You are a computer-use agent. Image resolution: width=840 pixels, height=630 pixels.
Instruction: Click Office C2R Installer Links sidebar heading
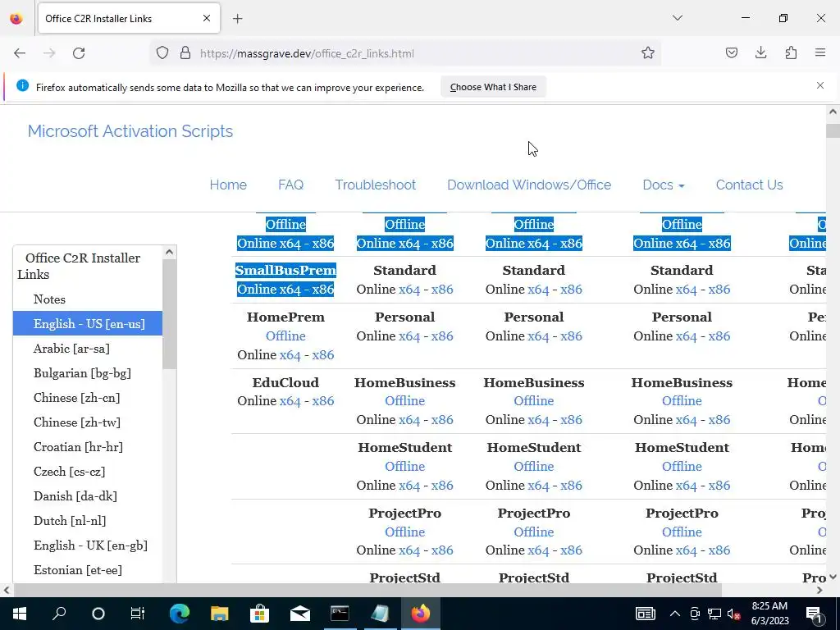pyautogui.click(x=79, y=266)
